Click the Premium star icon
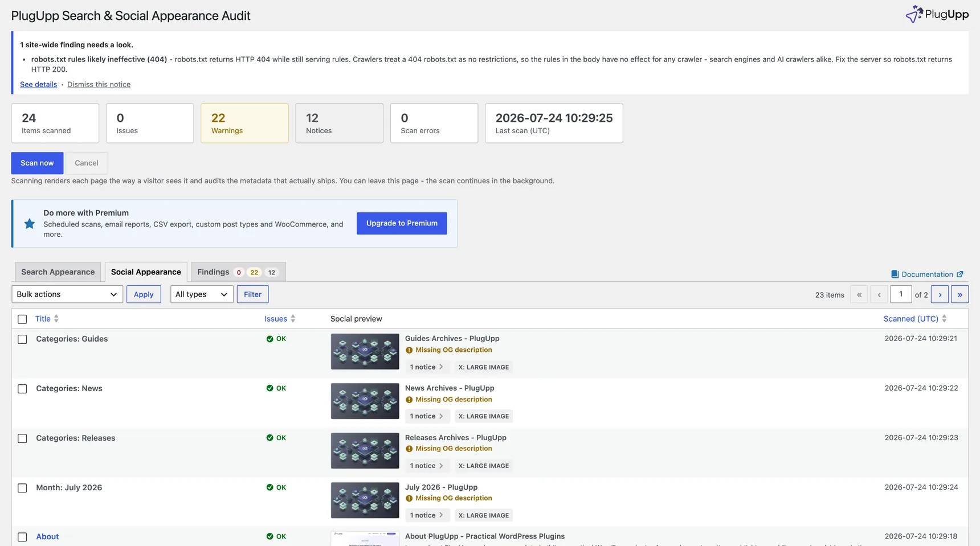 (x=30, y=224)
